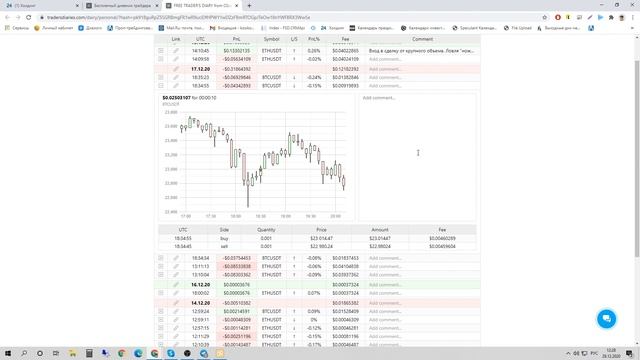Click the PnL column header
The width and height of the screenshot is (640, 360).
pyautogui.click(x=237, y=39)
